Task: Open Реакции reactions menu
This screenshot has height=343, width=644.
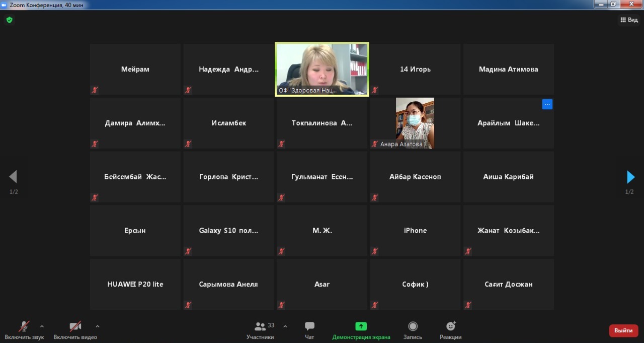Action: tap(450, 329)
